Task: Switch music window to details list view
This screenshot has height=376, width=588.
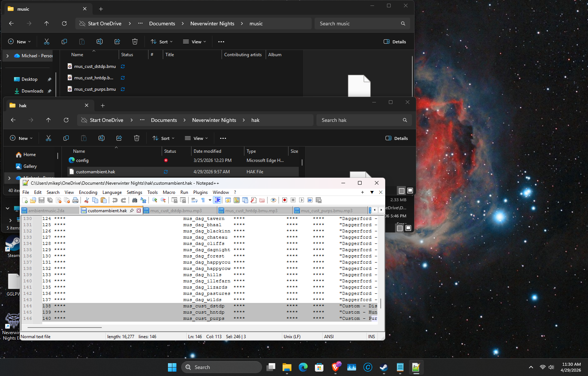Action: click(x=399, y=228)
